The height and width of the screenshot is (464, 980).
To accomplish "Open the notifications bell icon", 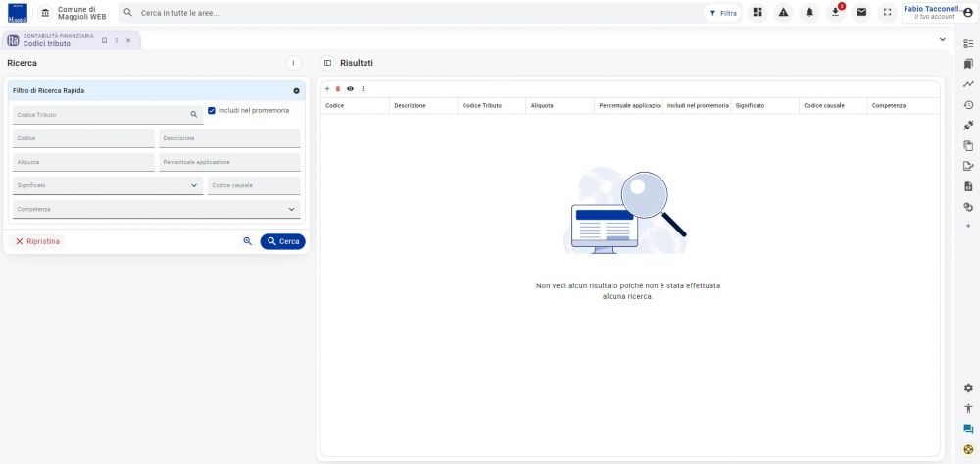I will 809,13.
